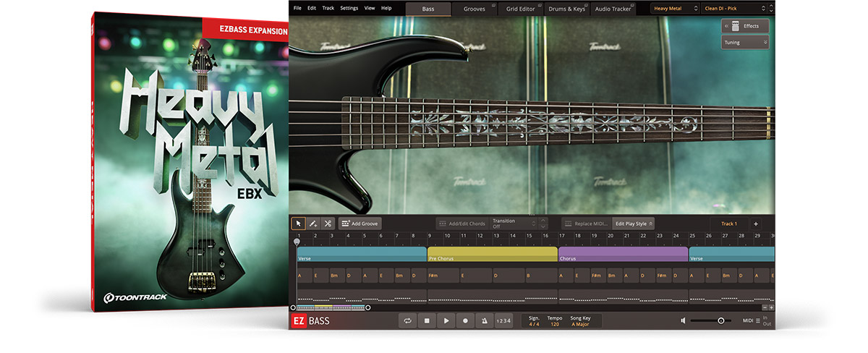868x353 pixels.
Task: Open the Heavy Metal library dropdown
Action: pyautogui.click(x=675, y=9)
